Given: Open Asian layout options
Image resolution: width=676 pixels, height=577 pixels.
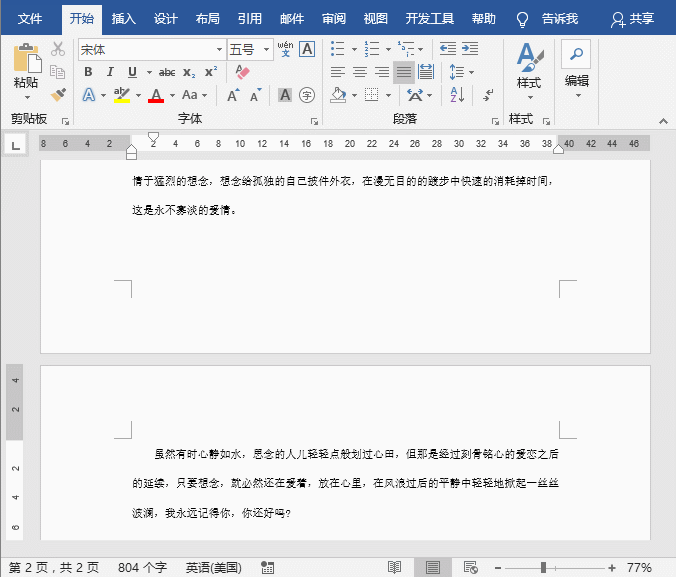Looking at the screenshot, I should click(415, 95).
